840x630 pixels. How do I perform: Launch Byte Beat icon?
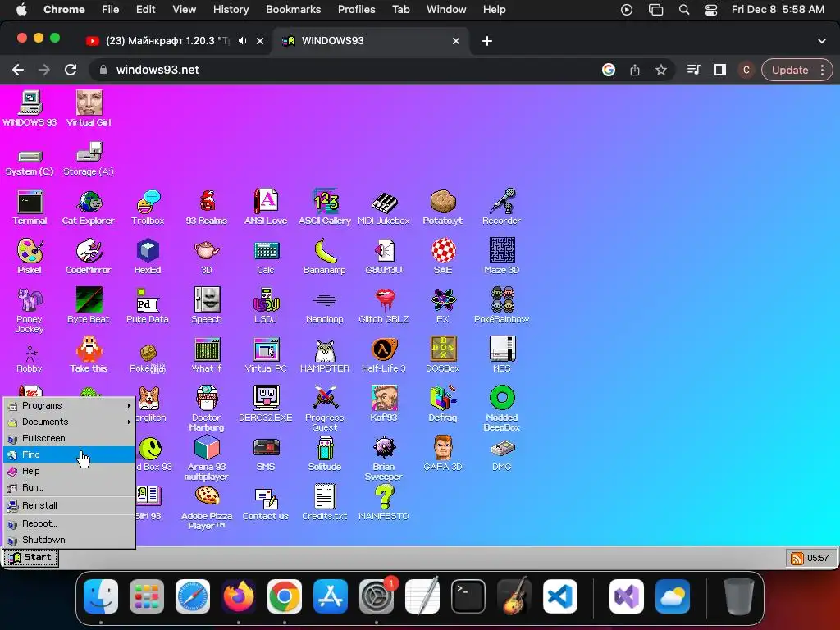[89, 306]
